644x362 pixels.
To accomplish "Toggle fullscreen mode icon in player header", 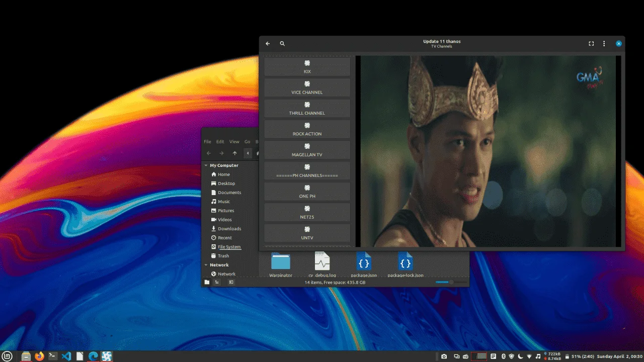I will pos(591,44).
